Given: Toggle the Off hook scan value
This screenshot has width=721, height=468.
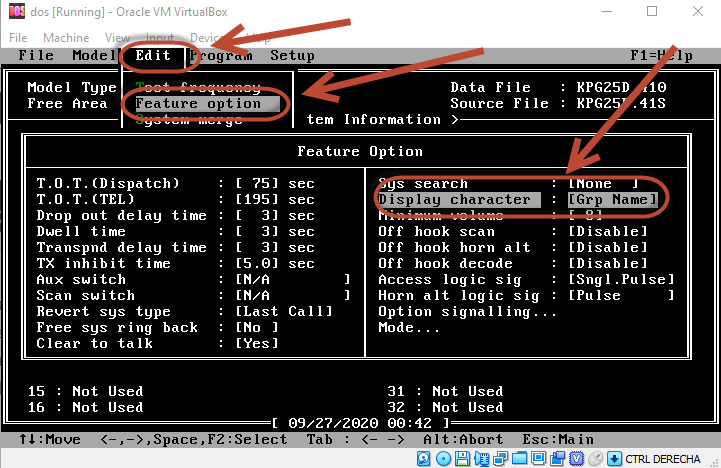Looking at the screenshot, I should point(608,232).
